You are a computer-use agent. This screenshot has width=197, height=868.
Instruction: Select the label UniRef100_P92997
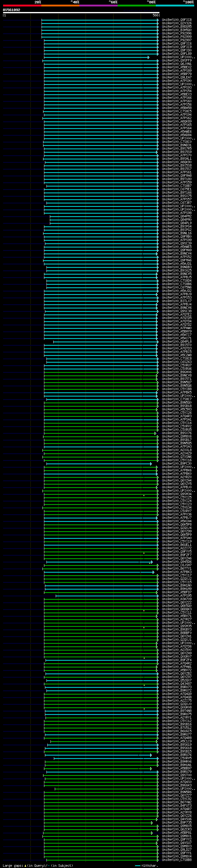[176, 40]
